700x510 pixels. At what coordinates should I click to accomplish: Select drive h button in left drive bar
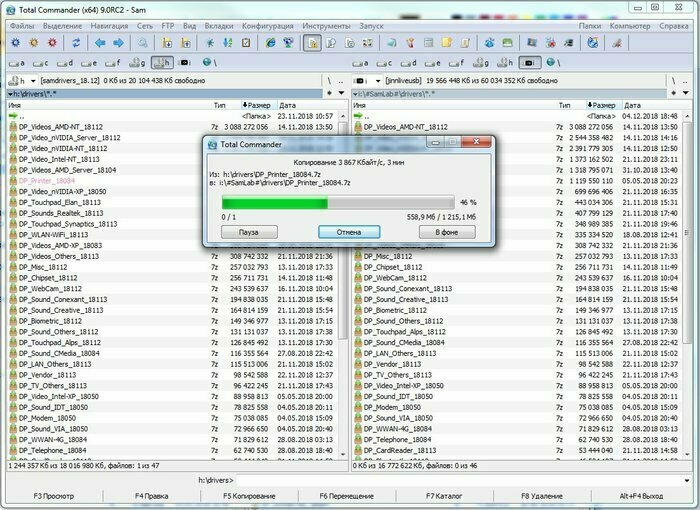[x=162, y=63]
